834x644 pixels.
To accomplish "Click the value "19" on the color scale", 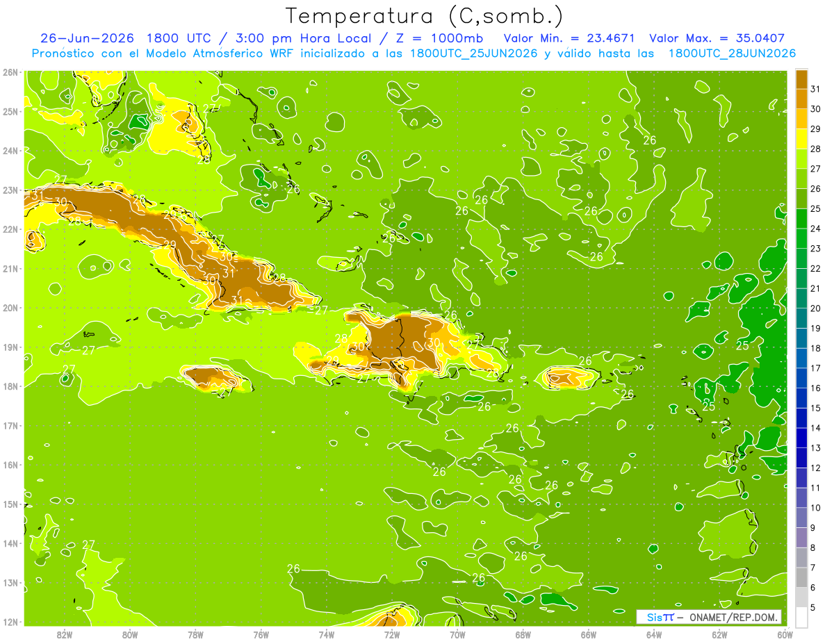I will coord(816,329).
